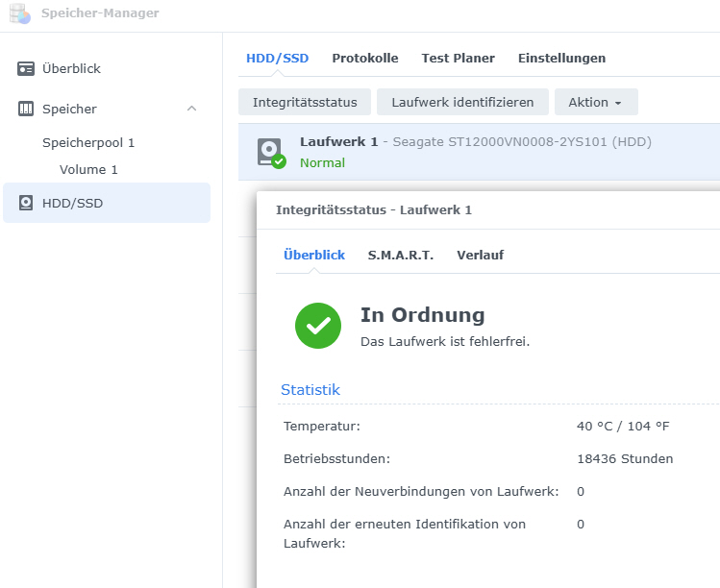Click the Speicher-Manager app icon

click(x=20, y=13)
